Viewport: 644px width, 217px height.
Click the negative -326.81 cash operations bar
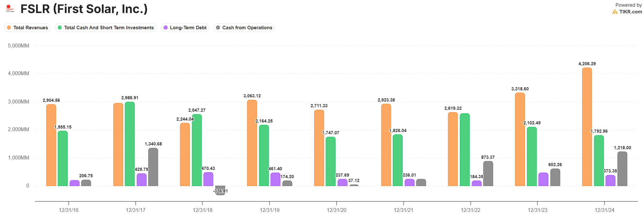(220, 190)
